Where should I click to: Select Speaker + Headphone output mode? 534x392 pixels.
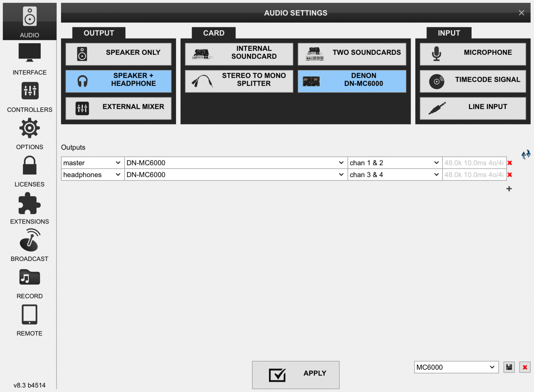118,81
